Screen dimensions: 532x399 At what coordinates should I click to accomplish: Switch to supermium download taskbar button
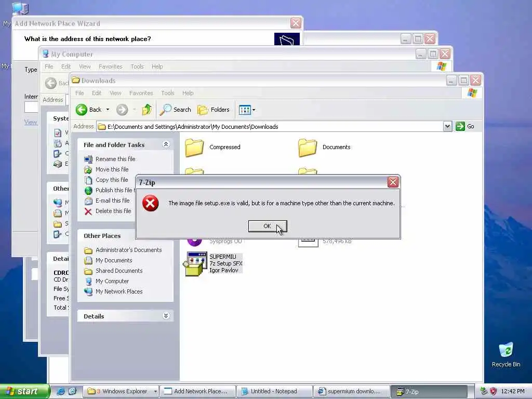pyautogui.click(x=352, y=391)
